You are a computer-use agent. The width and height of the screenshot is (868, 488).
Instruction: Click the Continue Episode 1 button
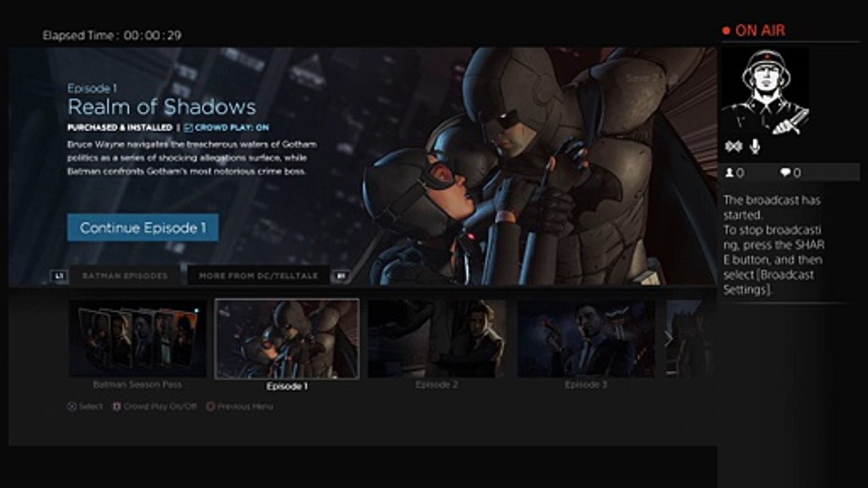click(x=143, y=228)
